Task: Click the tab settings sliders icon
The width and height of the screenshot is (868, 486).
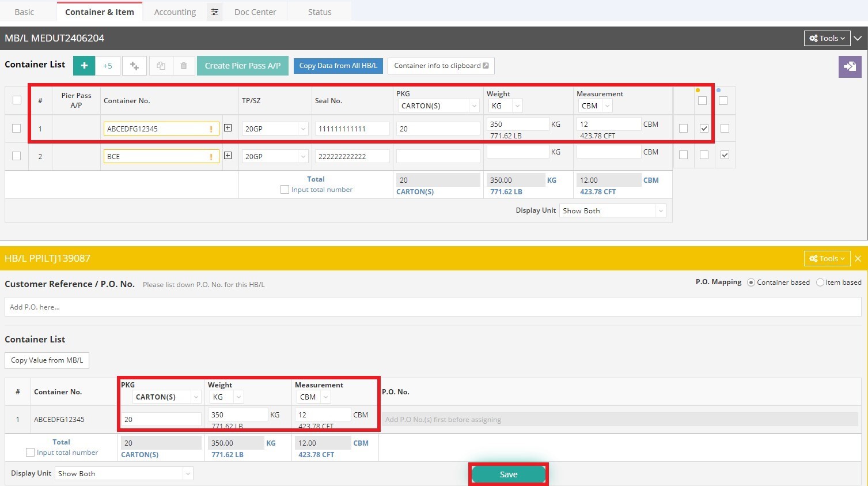Action: pos(215,12)
